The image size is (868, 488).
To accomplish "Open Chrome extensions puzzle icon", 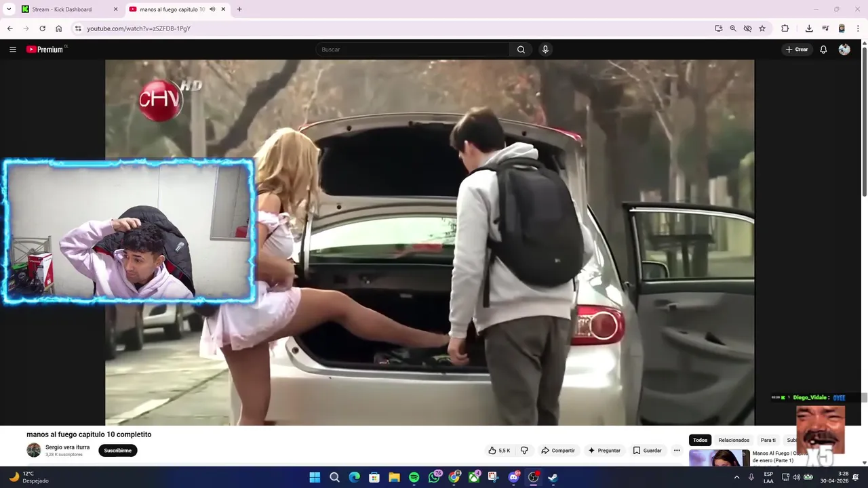I will [785, 28].
